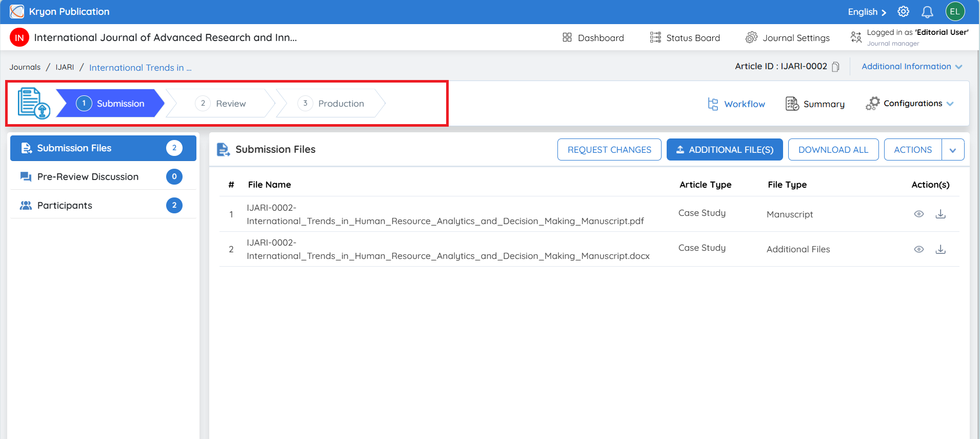Open Journal Settings
This screenshot has width=980, height=439.
(x=787, y=37)
